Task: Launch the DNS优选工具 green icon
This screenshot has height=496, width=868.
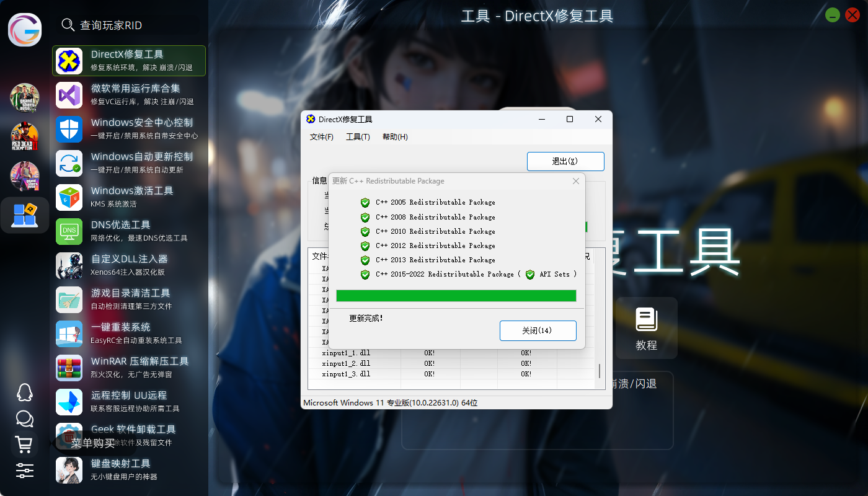Action: (69, 231)
